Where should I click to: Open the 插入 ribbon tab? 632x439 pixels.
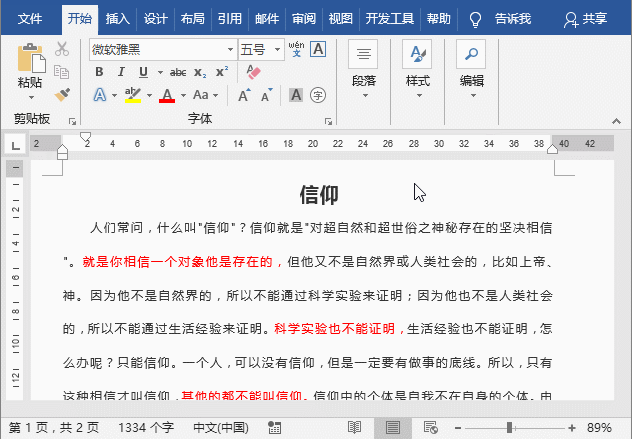[x=118, y=18]
